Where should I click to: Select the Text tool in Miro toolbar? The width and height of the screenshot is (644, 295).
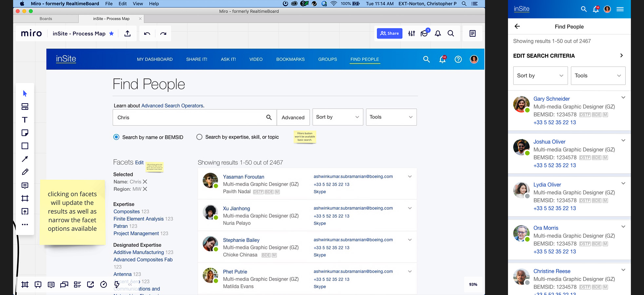(x=25, y=120)
